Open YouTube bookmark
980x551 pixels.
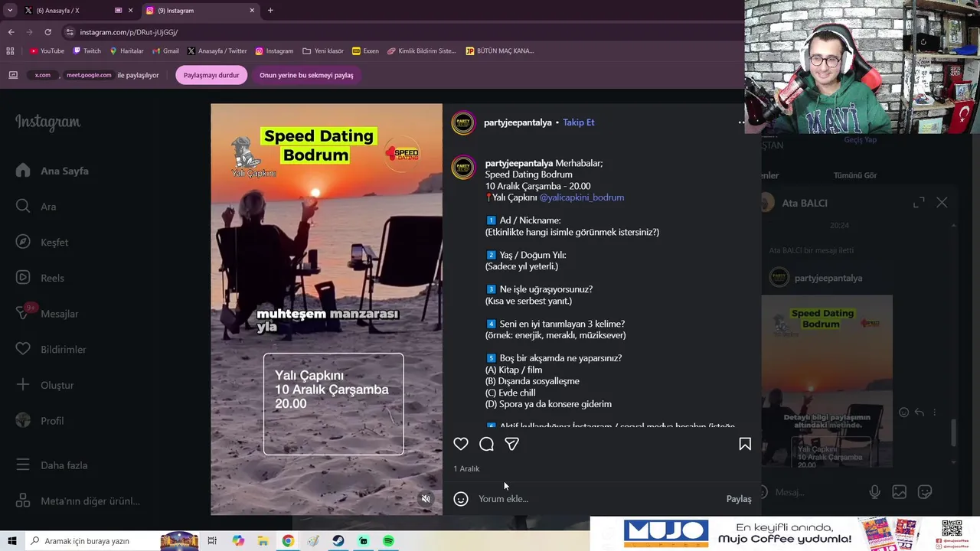47,51
